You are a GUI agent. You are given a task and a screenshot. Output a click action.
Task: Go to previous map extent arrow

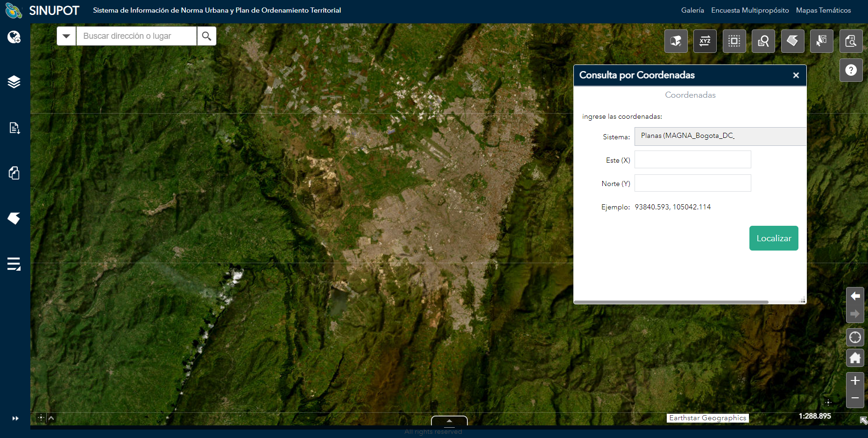855,296
